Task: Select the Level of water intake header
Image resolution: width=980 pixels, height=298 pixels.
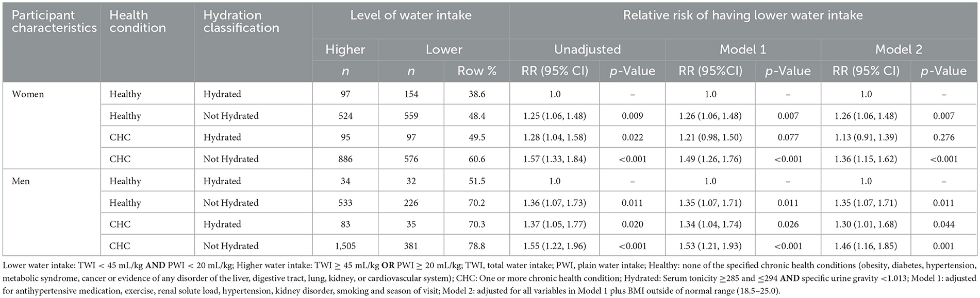Action: pos(411,15)
